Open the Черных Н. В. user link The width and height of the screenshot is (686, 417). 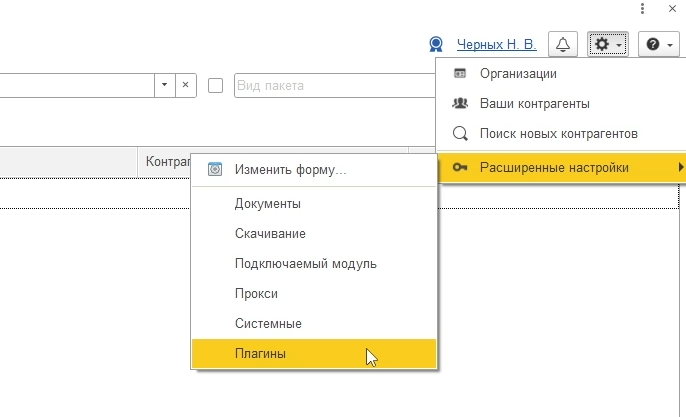pos(497,44)
